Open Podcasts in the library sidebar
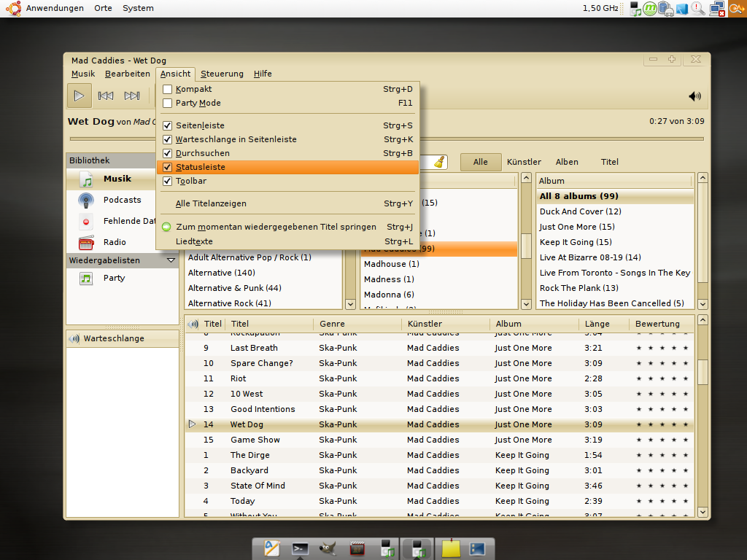This screenshot has width=747, height=560. click(x=122, y=200)
